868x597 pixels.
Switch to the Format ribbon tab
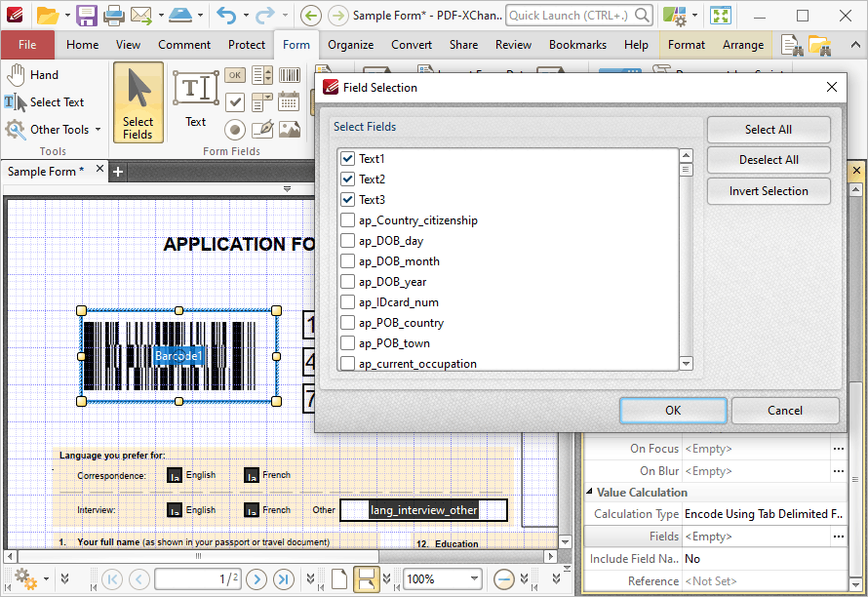687,45
